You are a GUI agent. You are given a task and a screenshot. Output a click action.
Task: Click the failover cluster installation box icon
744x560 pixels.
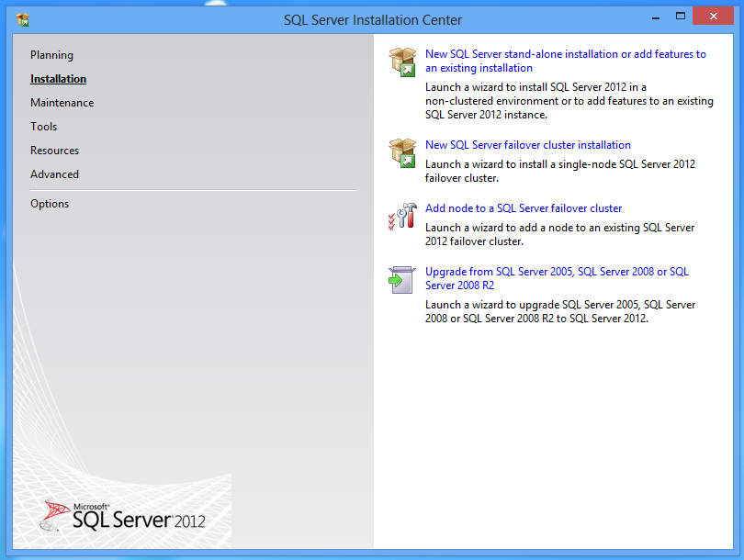[402, 152]
